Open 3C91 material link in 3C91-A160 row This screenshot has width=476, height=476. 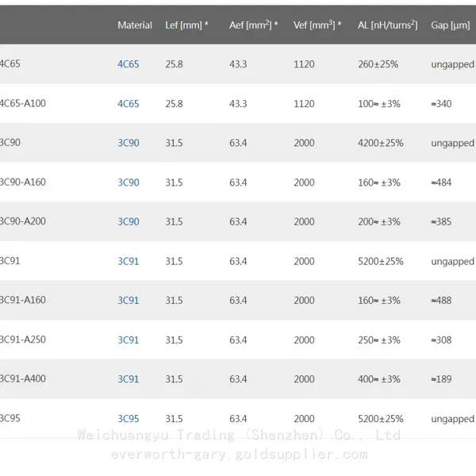coord(128,300)
